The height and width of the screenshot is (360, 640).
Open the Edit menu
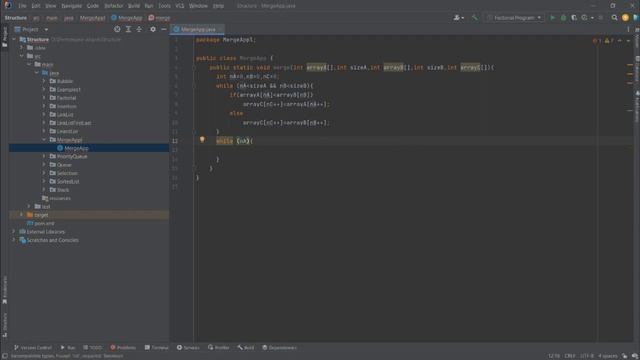[x=36, y=6]
